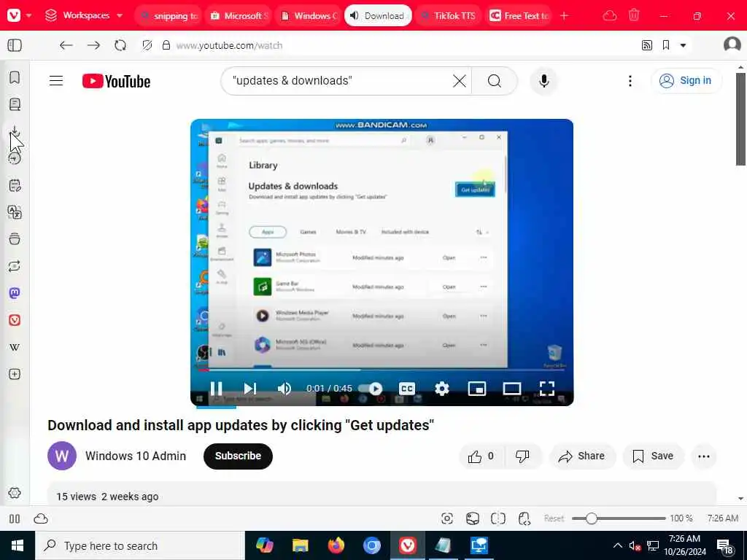Open Reading List panel in sidebar
This screenshot has height=560, width=747.
[15, 104]
